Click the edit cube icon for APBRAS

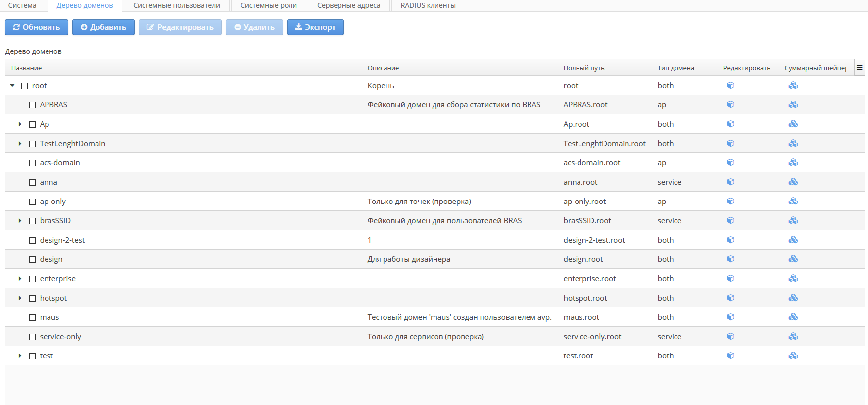(730, 104)
